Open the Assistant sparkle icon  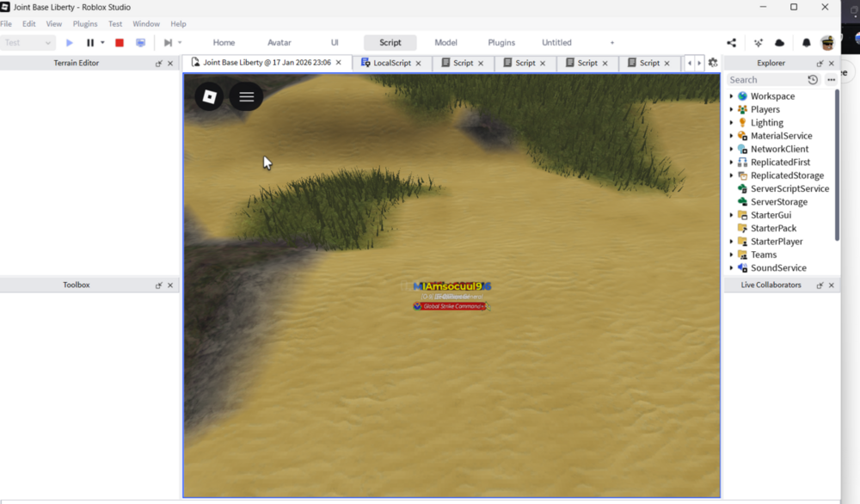click(x=759, y=43)
